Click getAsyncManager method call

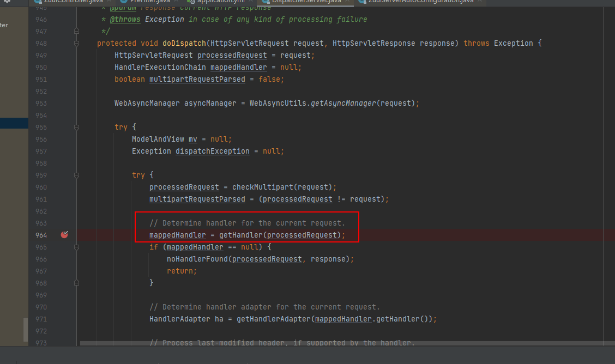pyautogui.click(x=343, y=104)
